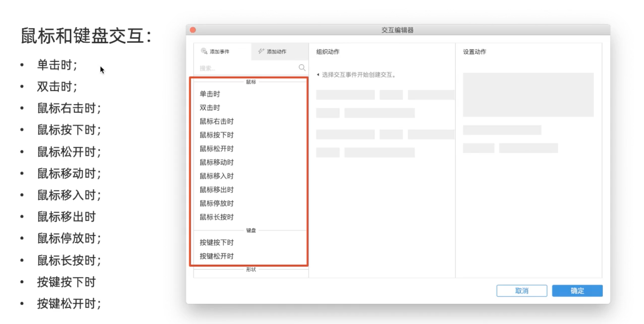Switch to the 添加事件 tab
The width and height of the screenshot is (644, 324).
pyautogui.click(x=223, y=52)
